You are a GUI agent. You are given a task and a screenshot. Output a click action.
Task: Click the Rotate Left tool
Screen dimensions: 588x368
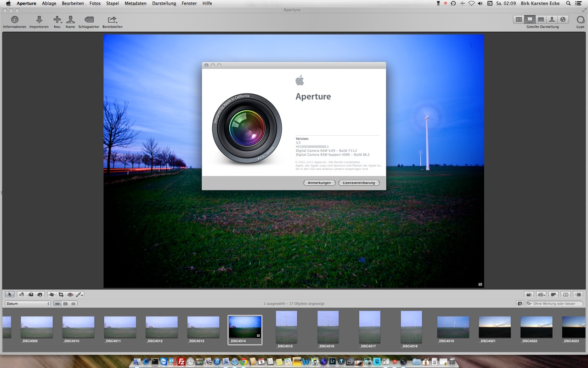point(21,294)
